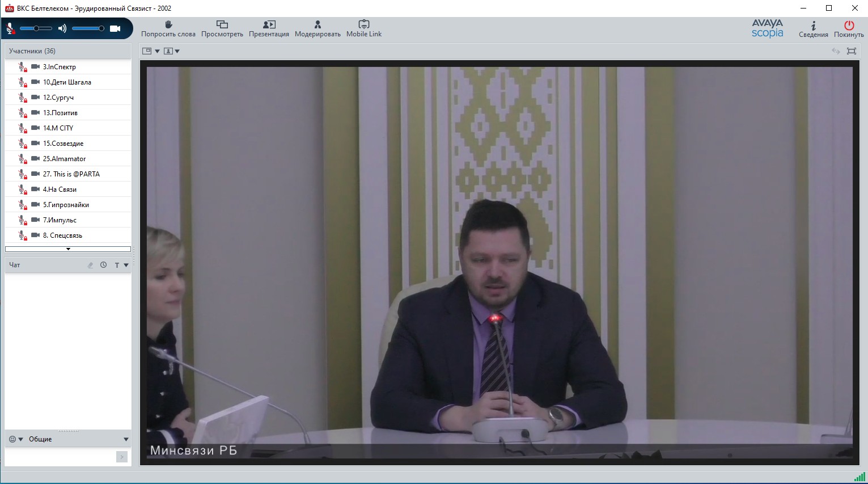The image size is (868, 484).
Task: Click muted mic icon of 8. Спецсвязь
Action: [x=23, y=235]
